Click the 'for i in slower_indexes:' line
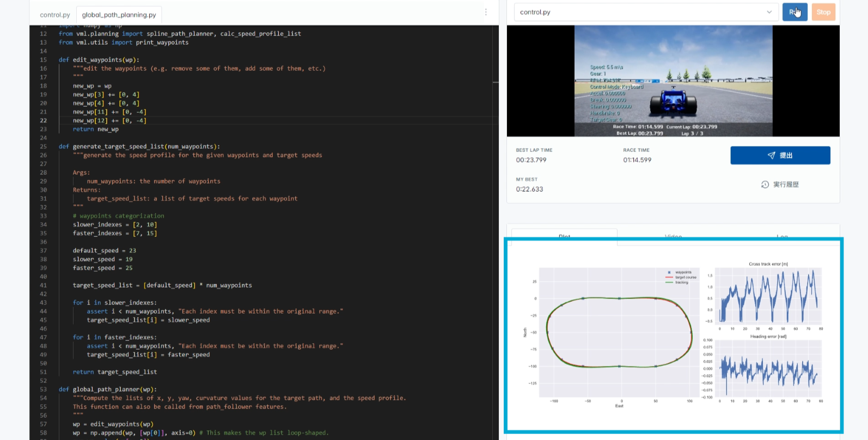 (115, 303)
